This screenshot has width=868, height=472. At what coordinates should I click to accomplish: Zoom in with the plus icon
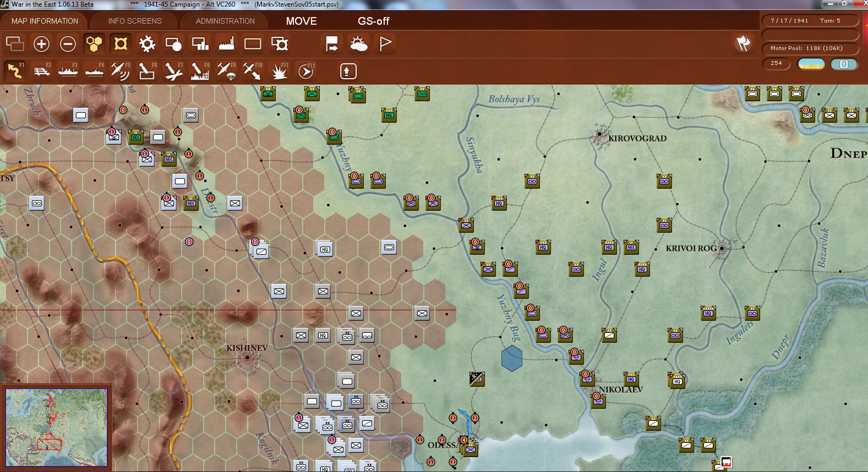(41, 43)
